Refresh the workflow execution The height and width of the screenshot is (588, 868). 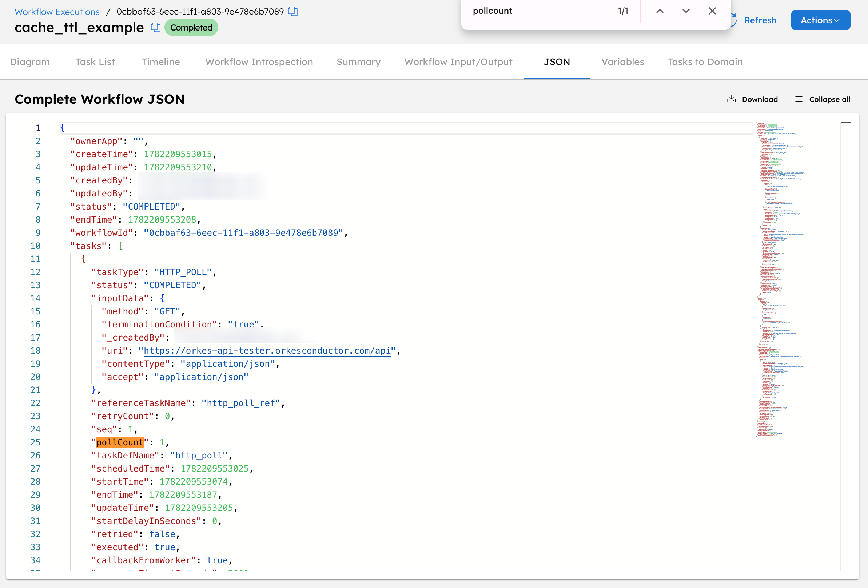pyautogui.click(x=754, y=20)
